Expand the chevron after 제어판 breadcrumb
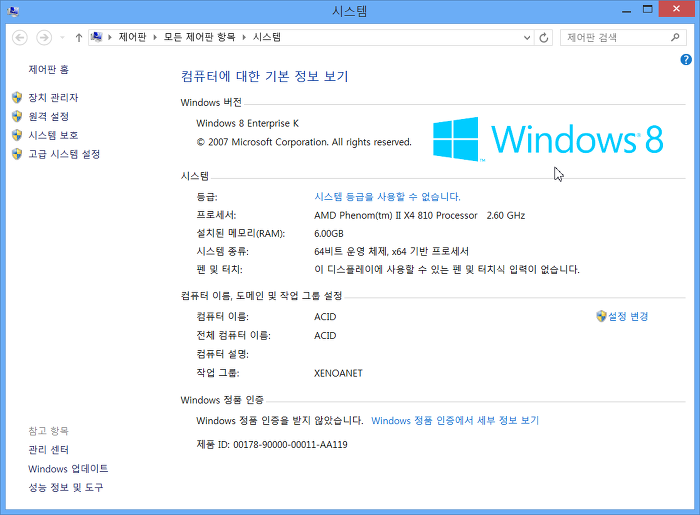The height and width of the screenshot is (515, 700). click(155, 37)
